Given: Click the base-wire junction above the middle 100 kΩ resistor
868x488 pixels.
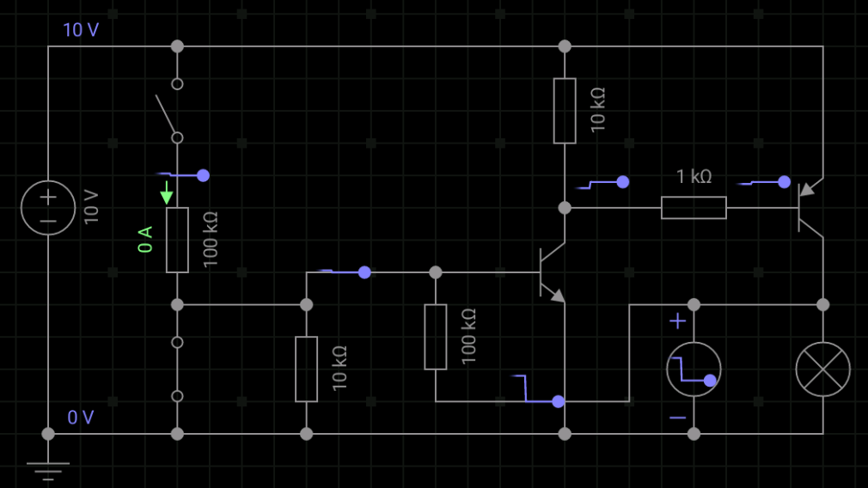Looking at the screenshot, I should (x=436, y=272).
